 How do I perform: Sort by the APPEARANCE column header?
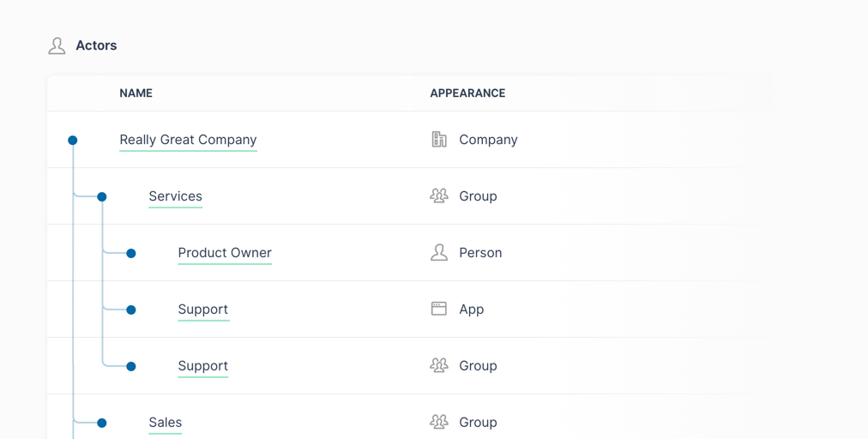point(467,93)
